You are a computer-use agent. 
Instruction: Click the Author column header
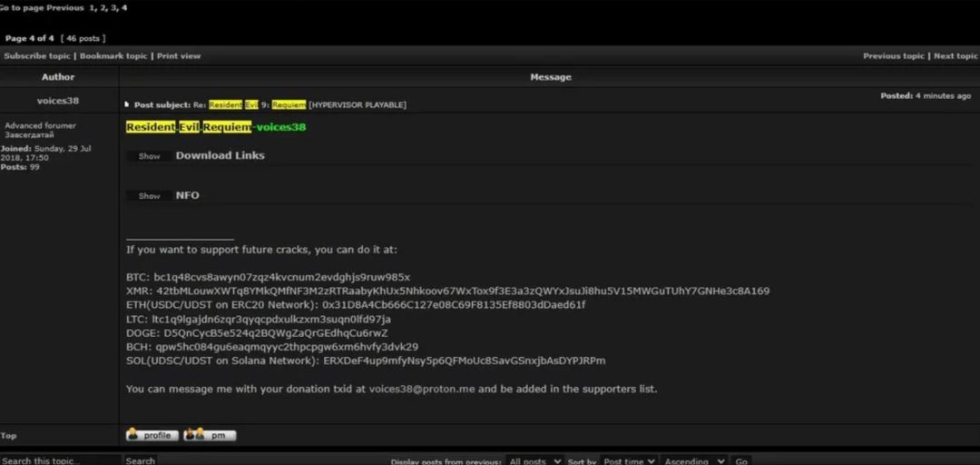tap(58, 77)
